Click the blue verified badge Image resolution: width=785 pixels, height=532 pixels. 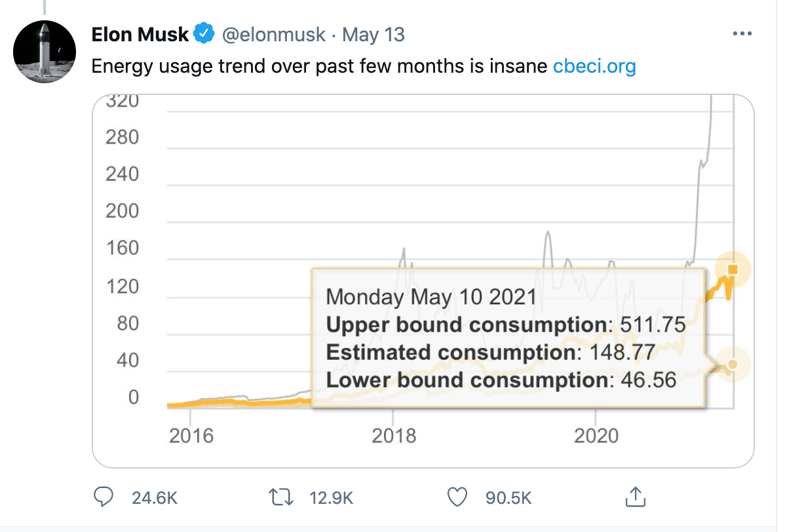point(204,33)
